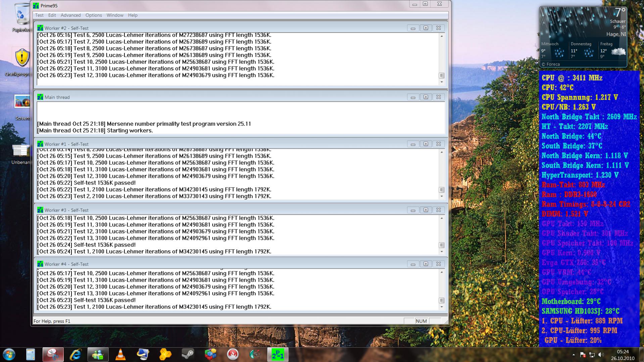644x362 pixels.
Task: Minimize the Worker #3 child window
Action: pyautogui.click(x=413, y=210)
